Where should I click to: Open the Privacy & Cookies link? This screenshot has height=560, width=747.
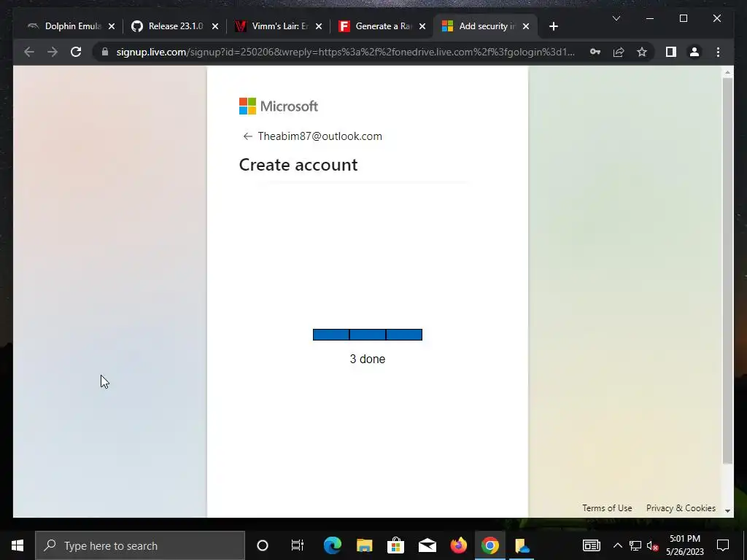click(681, 508)
